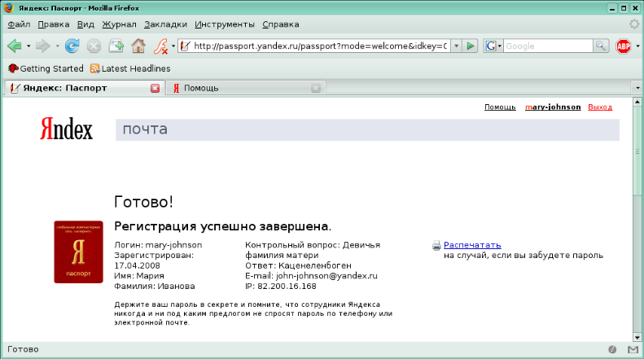644x359 pixels.
Task: Click the search magnifier button
Action: [x=601, y=46]
